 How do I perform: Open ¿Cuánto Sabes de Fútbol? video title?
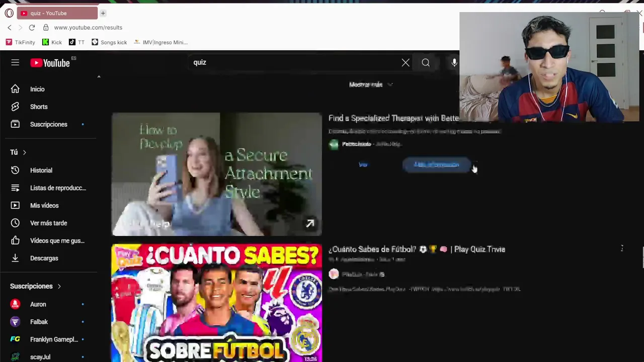tap(417, 249)
